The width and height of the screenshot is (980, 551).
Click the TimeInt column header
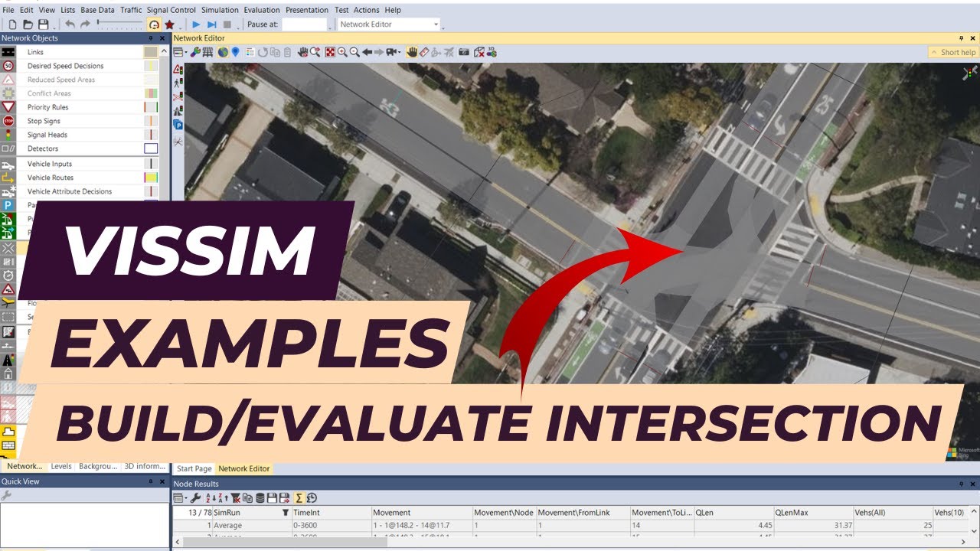331,512
